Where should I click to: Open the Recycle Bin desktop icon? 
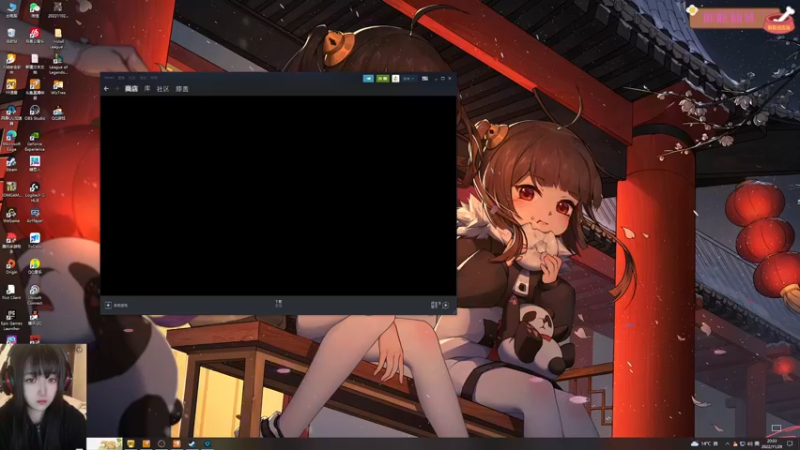[x=11, y=36]
